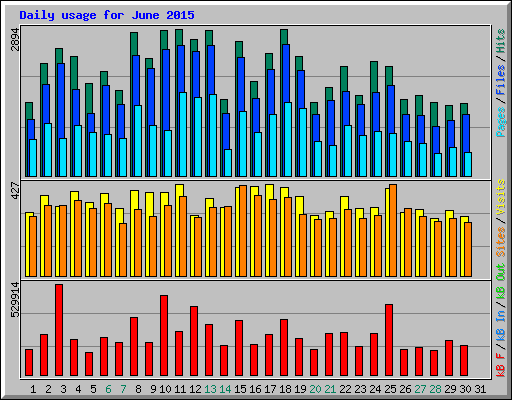This screenshot has height=400, width=512.
Task: Click the 'Visits' legend label
Action: click(x=501, y=198)
